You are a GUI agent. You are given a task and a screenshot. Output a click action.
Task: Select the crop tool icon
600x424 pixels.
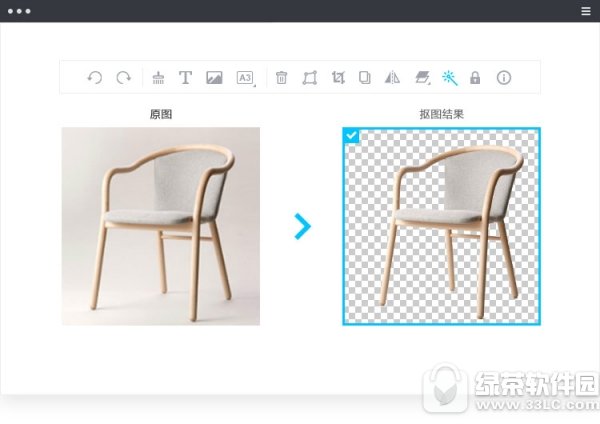338,78
